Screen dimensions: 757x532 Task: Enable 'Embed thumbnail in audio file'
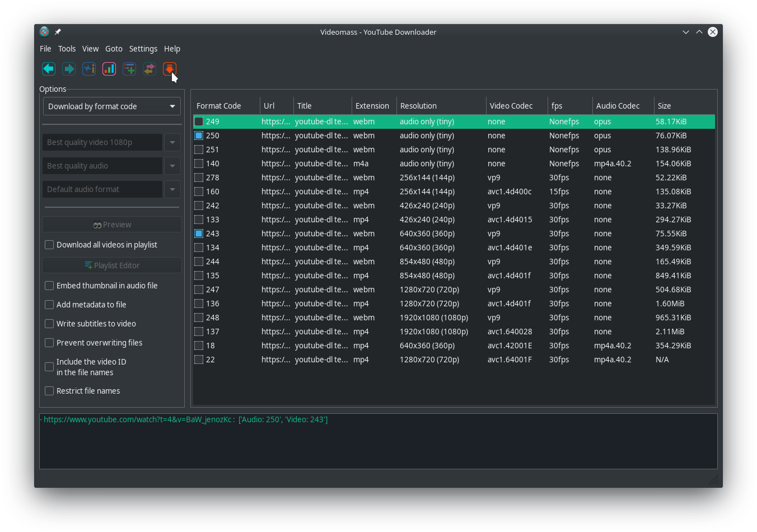coord(49,286)
